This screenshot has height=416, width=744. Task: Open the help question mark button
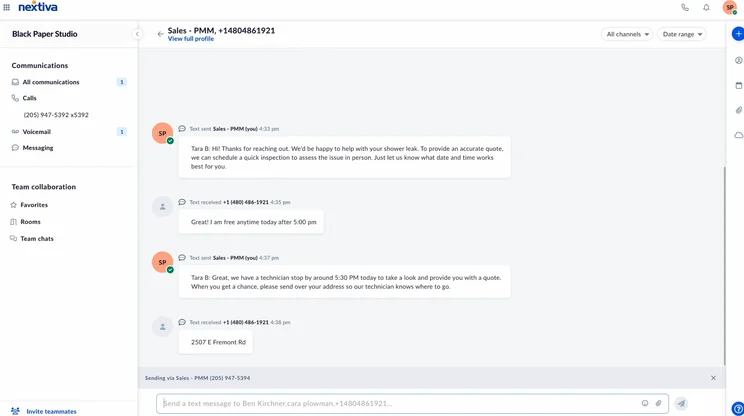click(x=738, y=408)
